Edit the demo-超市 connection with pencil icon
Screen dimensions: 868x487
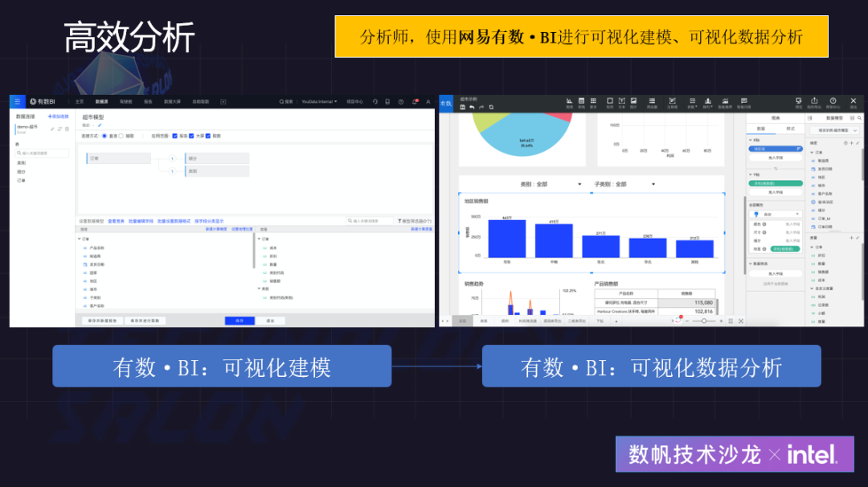(52, 129)
